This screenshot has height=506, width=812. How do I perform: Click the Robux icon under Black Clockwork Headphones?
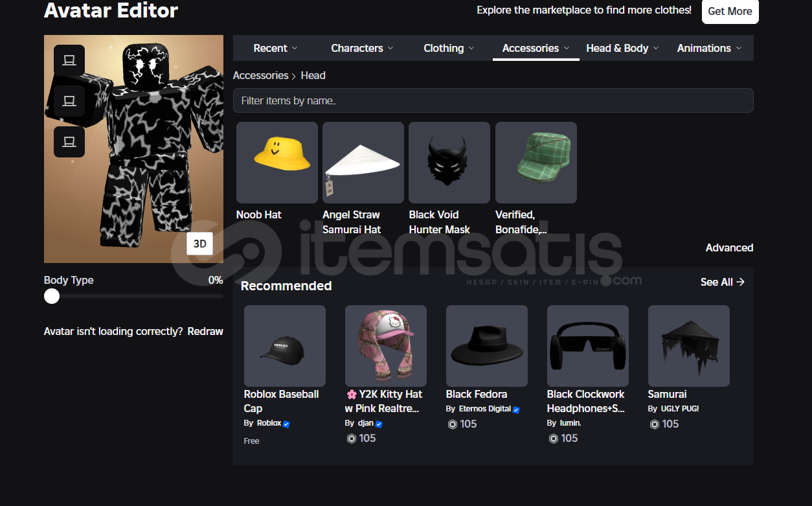[x=554, y=439]
